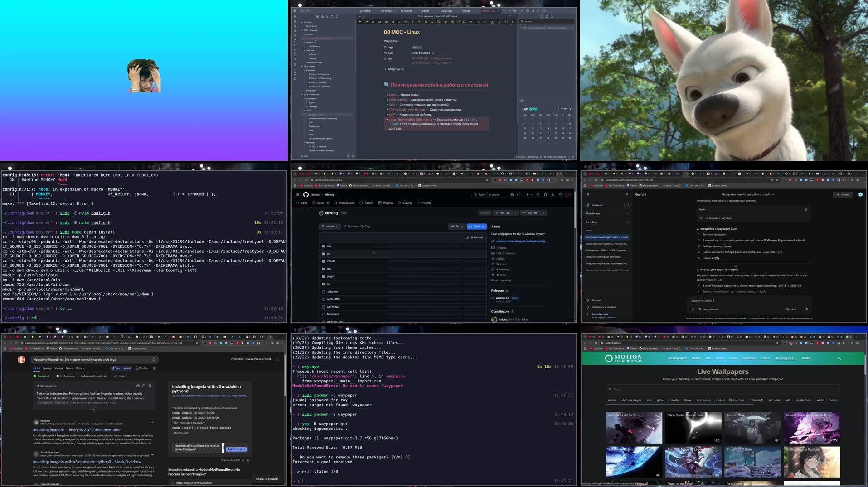Open the Add file dropdown on GitHub
This screenshot has width=868, height=487.
pos(456,227)
